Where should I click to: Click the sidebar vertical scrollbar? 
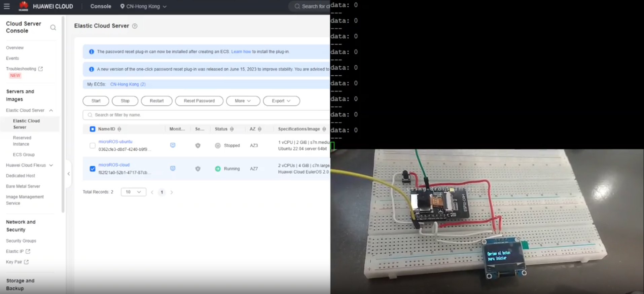point(63,114)
